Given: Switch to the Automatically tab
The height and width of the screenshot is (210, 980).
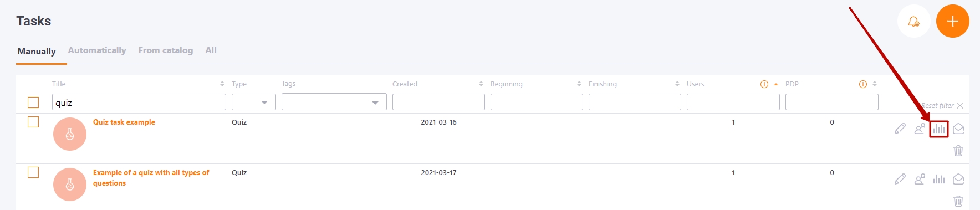Looking at the screenshot, I should (x=97, y=50).
